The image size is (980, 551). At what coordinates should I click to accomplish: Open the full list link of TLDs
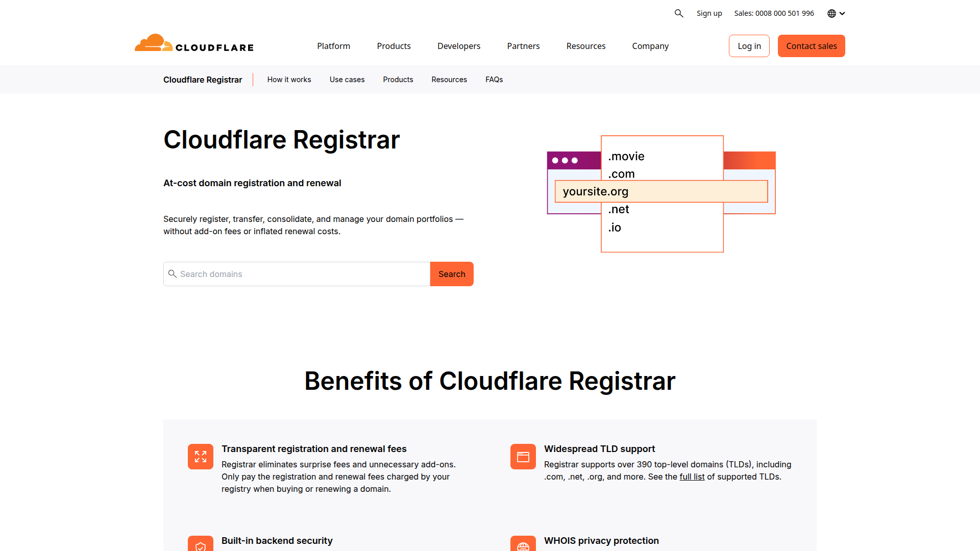692,477
